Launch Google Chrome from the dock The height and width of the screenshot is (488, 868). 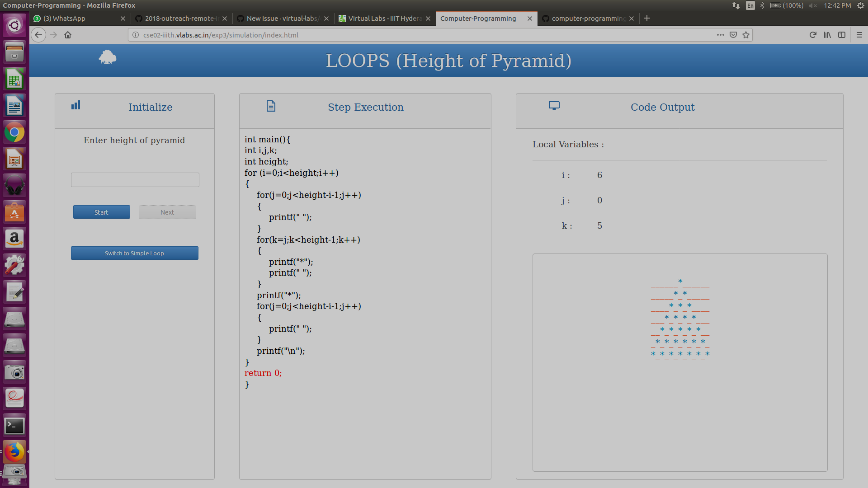click(x=14, y=132)
